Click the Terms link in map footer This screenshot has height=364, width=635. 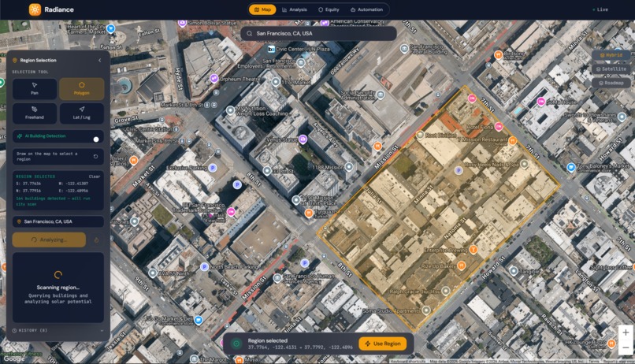click(x=594, y=361)
